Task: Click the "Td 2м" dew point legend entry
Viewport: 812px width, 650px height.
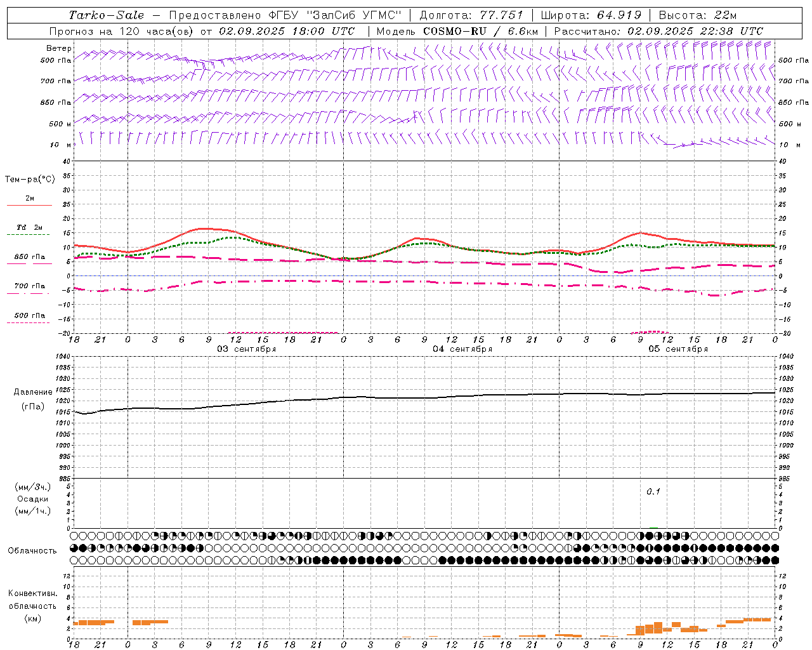Action: point(30,227)
